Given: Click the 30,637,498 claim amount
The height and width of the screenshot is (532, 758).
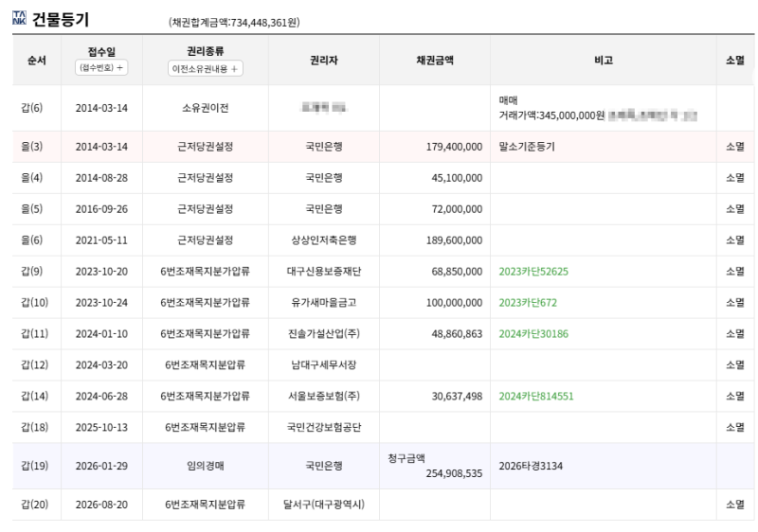Looking at the screenshot, I should click(x=457, y=397).
